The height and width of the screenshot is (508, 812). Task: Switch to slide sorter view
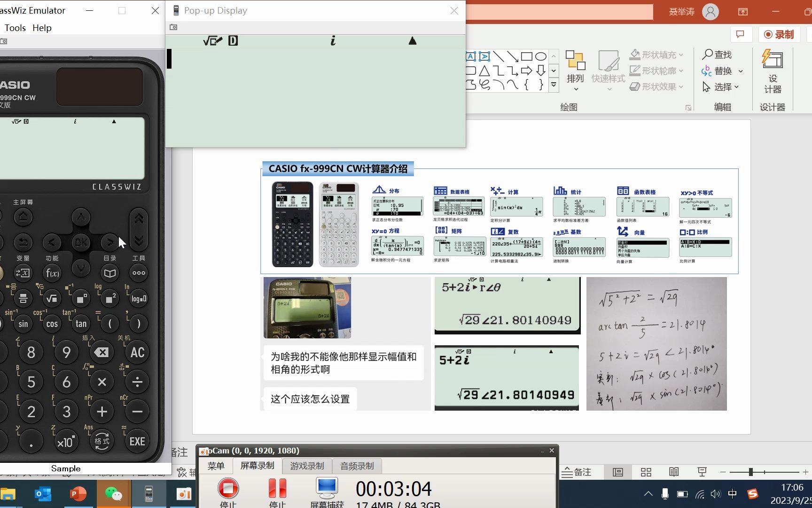646,472
